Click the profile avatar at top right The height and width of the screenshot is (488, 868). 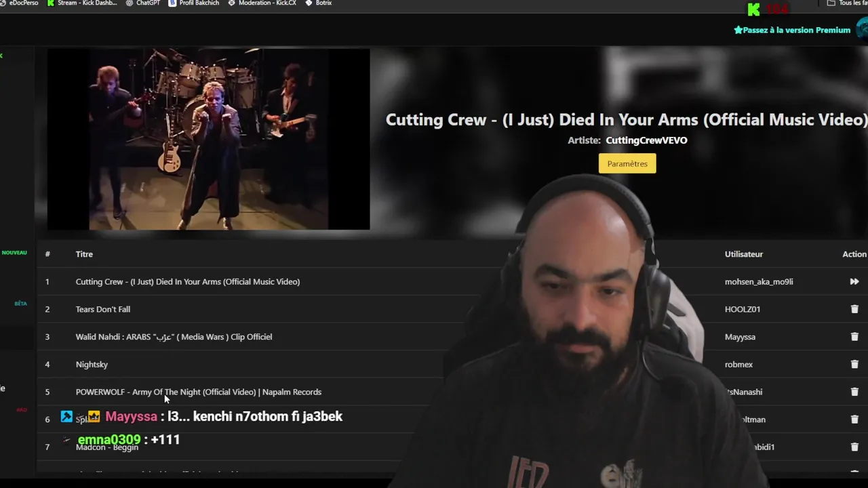click(863, 29)
